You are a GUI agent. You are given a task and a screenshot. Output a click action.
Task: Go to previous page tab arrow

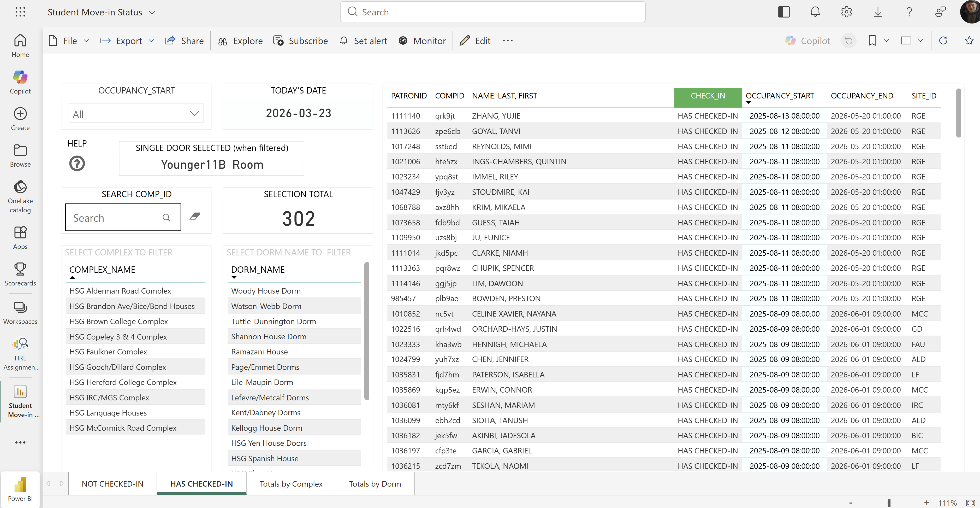48,484
